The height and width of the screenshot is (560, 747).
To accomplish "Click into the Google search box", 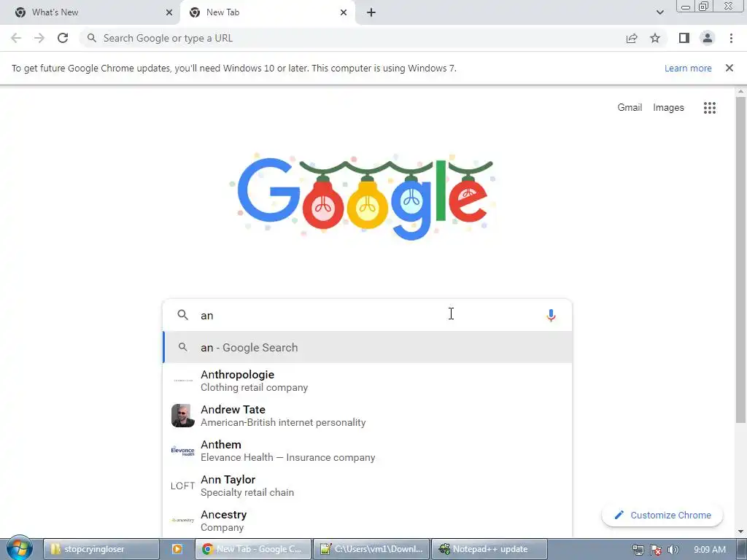I will [x=367, y=315].
